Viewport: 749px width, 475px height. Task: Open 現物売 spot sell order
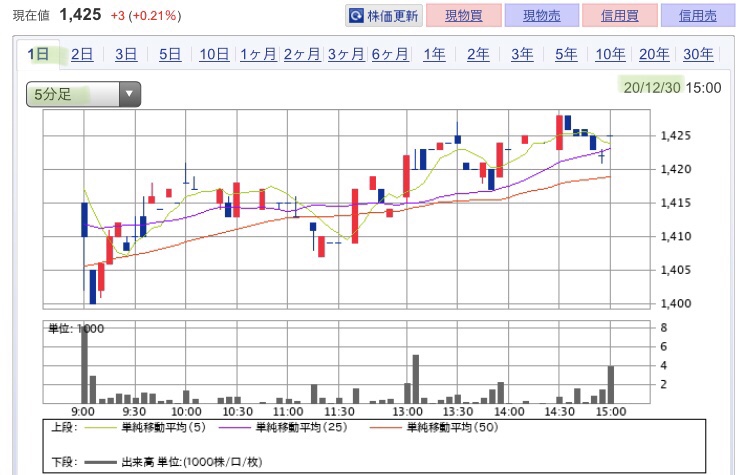point(542,16)
